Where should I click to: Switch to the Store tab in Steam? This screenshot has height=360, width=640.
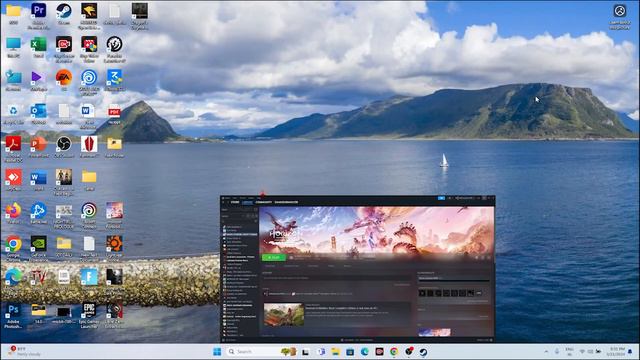pos(235,202)
